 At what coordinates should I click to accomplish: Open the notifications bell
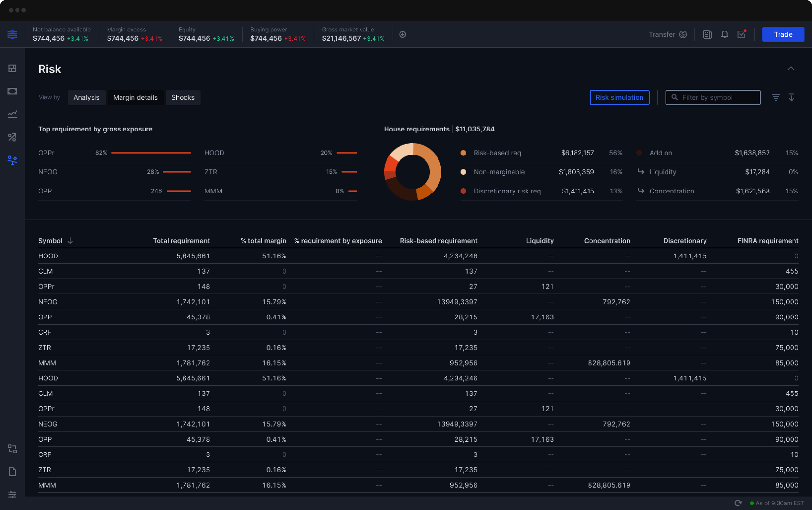pos(724,34)
